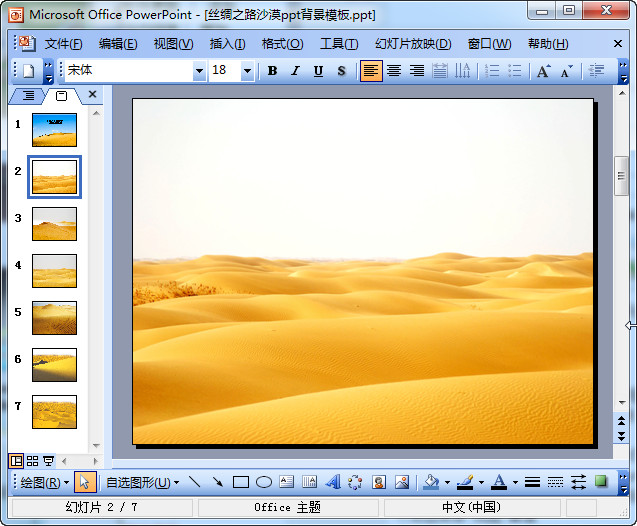Viewport: 637px width, 526px height.
Task: Click the Select Objects arrow tool
Action: pos(85,483)
